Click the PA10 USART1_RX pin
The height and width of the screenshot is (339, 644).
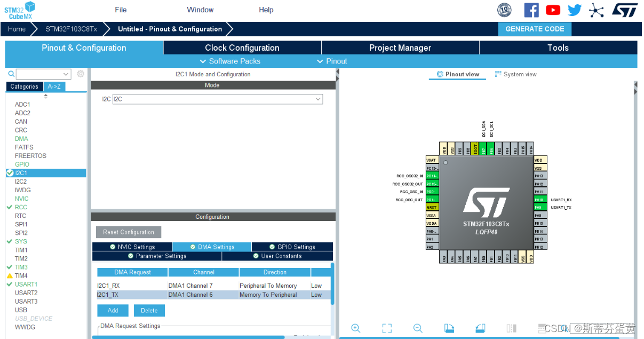point(540,200)
